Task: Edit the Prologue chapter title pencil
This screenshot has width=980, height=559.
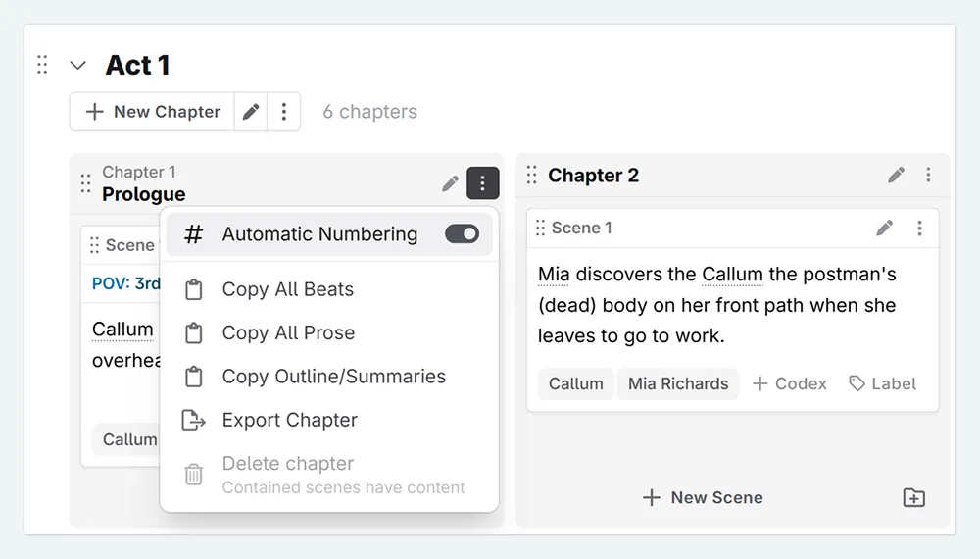Action: 450,183
